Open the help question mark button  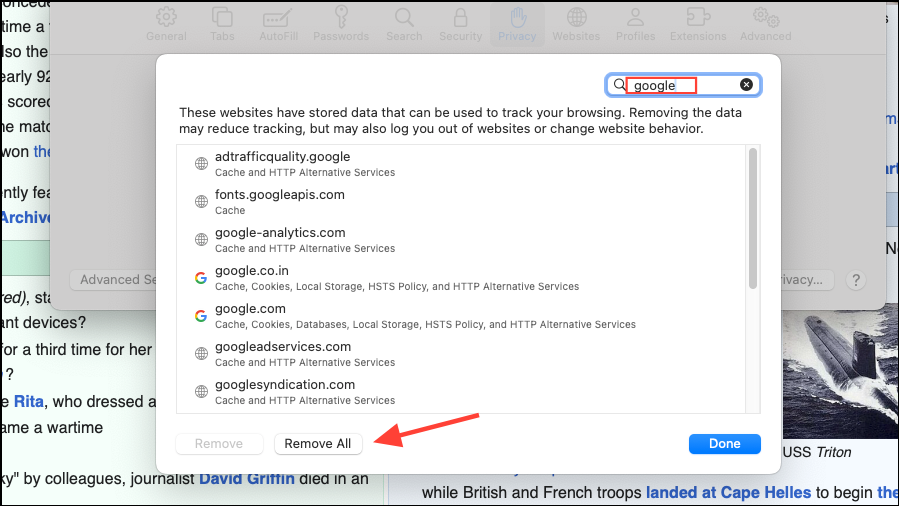point(856,280)
